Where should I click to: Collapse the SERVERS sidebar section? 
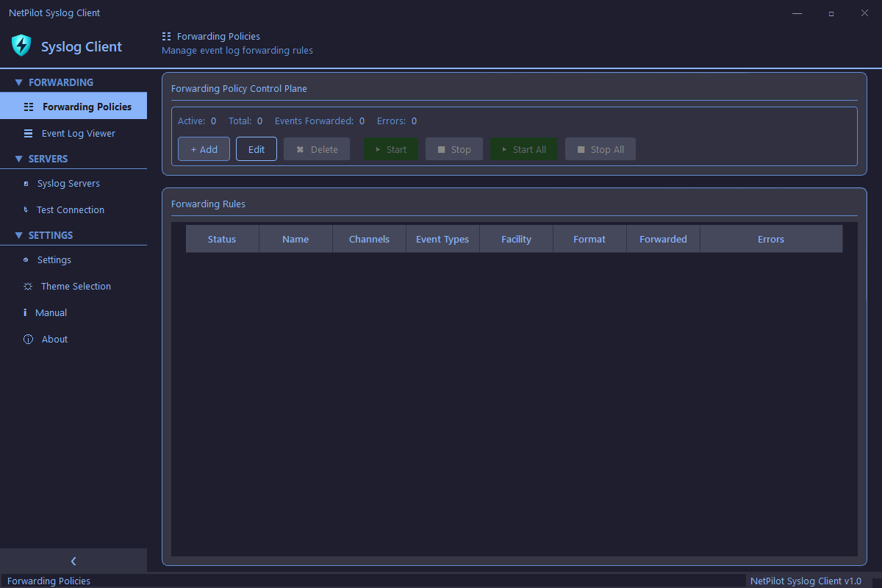pyautogui.click(x=19, y=159)
